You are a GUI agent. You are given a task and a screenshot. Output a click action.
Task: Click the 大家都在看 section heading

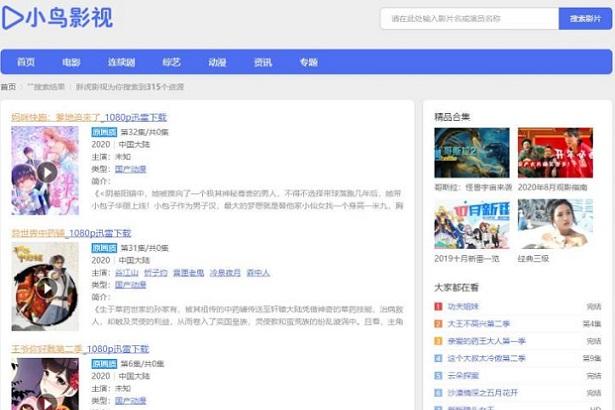tap(457, 287)
